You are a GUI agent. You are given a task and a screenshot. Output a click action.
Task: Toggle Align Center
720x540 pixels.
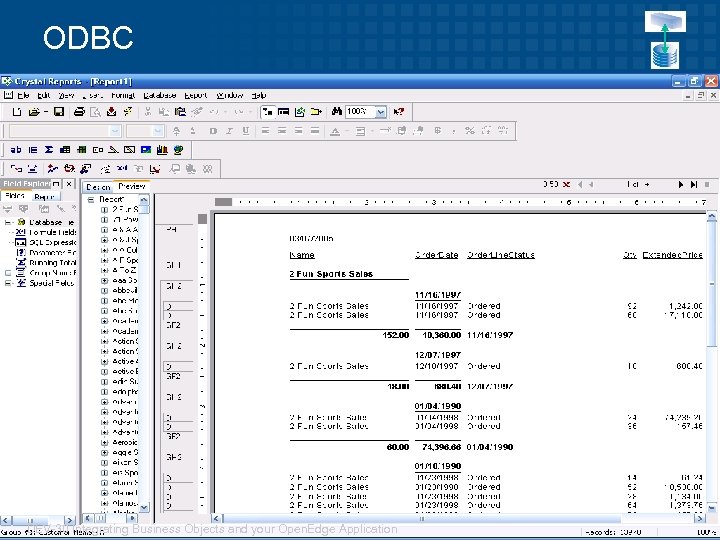[x=282, y=131]
